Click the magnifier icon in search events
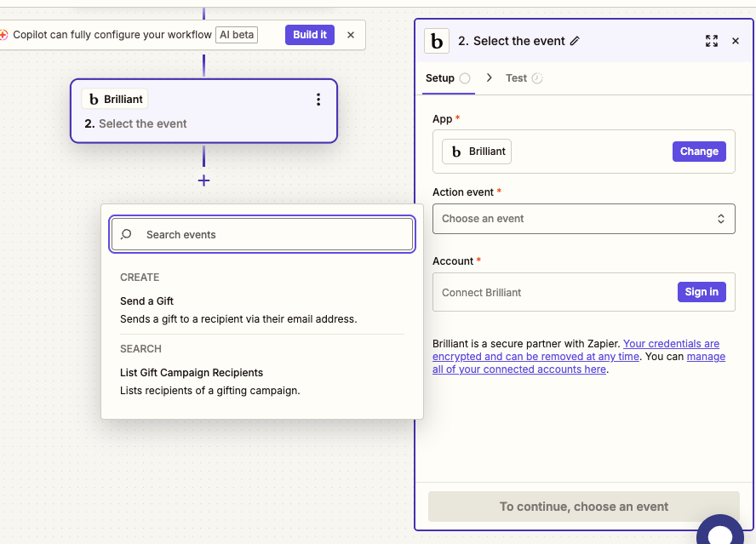Image resolution: width=756 pixels, height=544 pixels. [x=126, y=235]
